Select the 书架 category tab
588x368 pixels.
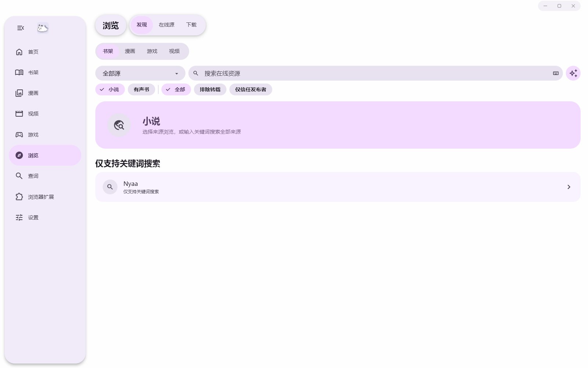point(108,51)
